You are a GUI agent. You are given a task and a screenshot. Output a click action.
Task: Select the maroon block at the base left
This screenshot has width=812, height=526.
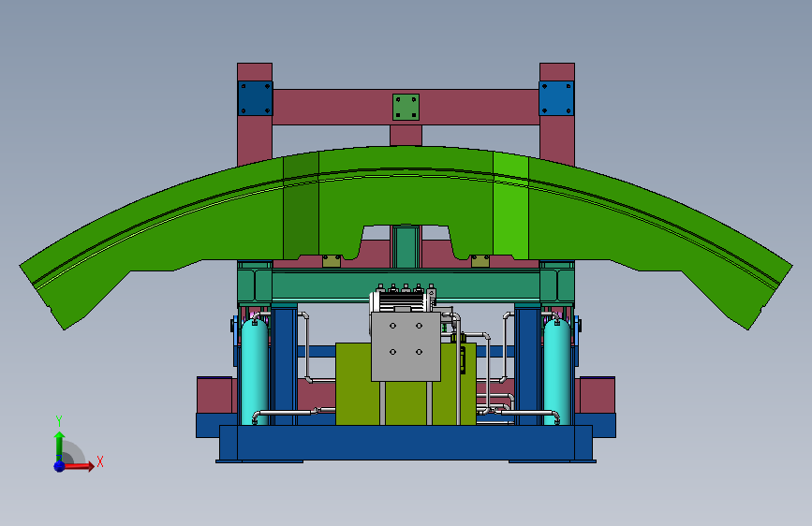pyautogui.click(x=214, y=395)
